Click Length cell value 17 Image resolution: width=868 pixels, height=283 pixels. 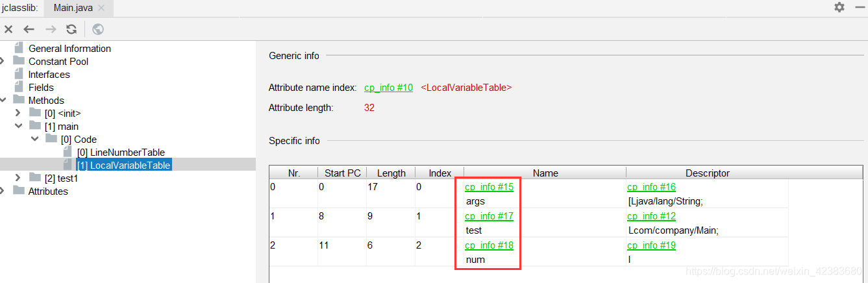[372, 187]
